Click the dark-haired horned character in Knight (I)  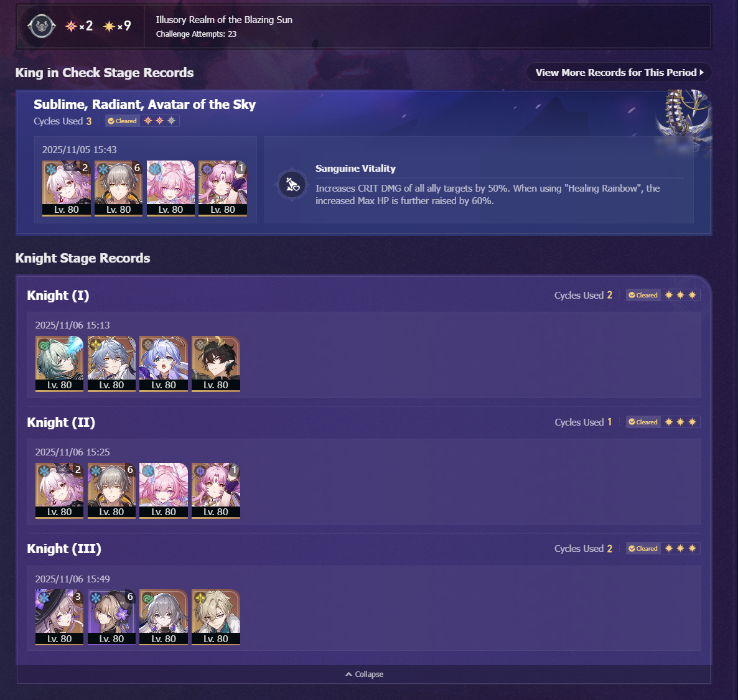215,363
